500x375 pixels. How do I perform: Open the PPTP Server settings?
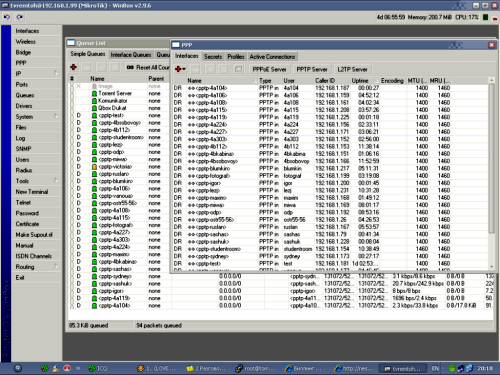(312, 69)
